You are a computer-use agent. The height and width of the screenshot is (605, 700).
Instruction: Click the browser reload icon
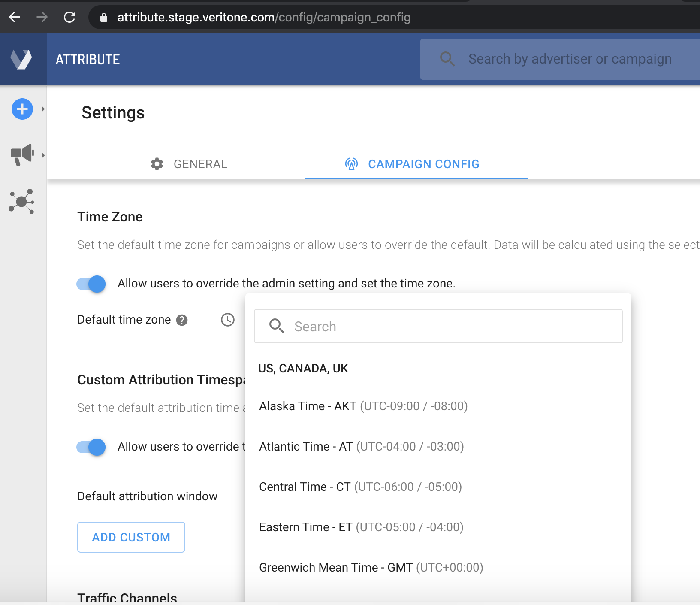pos(69,17)
